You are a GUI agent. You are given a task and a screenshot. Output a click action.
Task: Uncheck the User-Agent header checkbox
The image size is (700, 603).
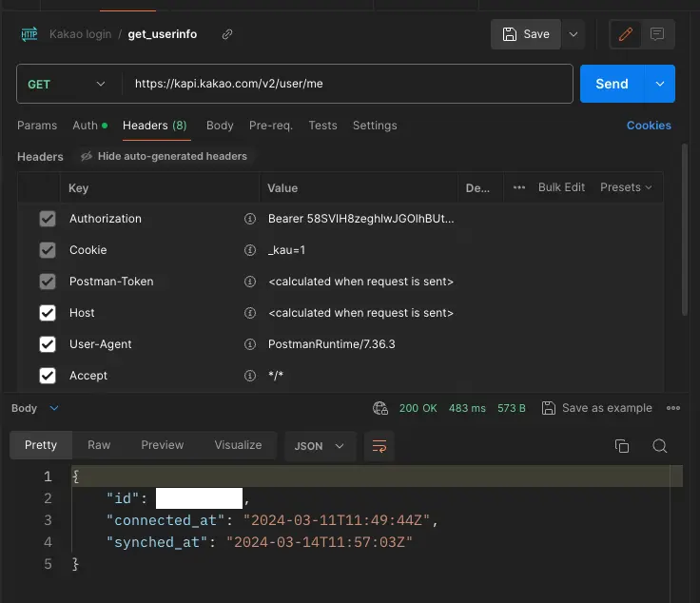click(x=48, y=344)
